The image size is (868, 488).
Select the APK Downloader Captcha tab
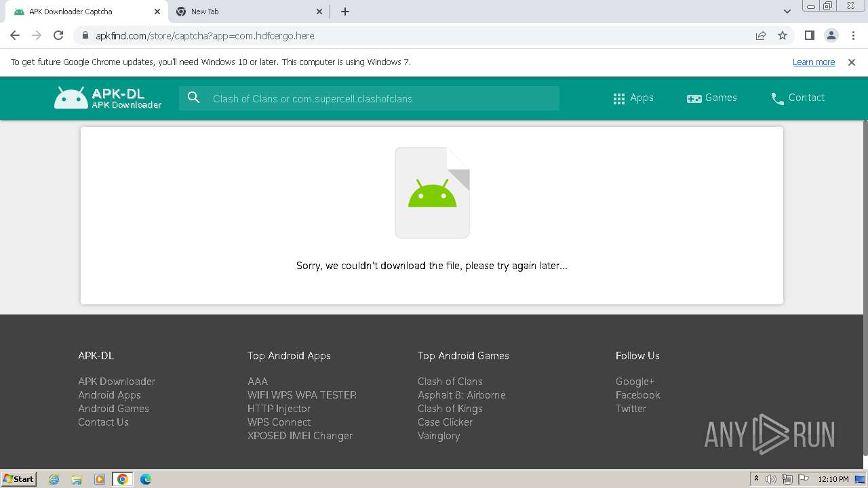coord(86,12)
